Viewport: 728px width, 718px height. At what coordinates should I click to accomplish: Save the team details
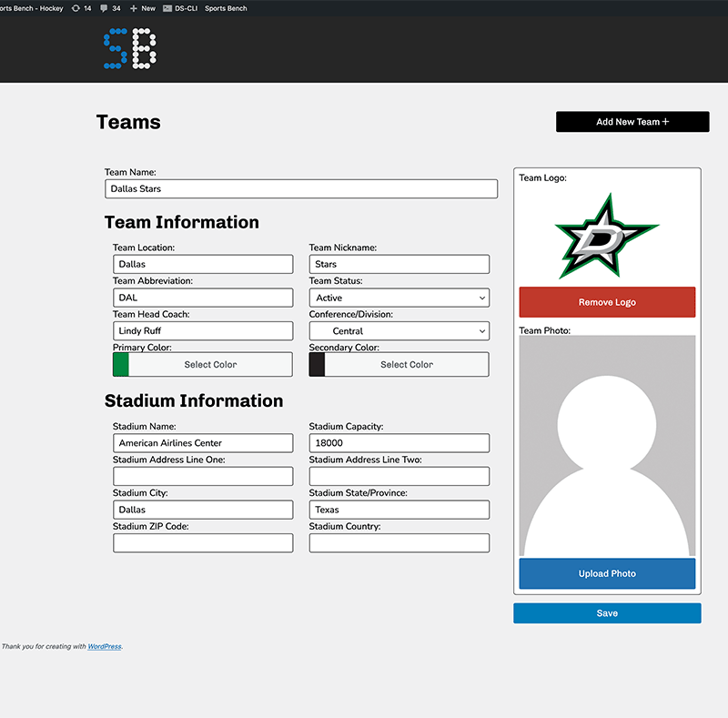pos(607,613)
